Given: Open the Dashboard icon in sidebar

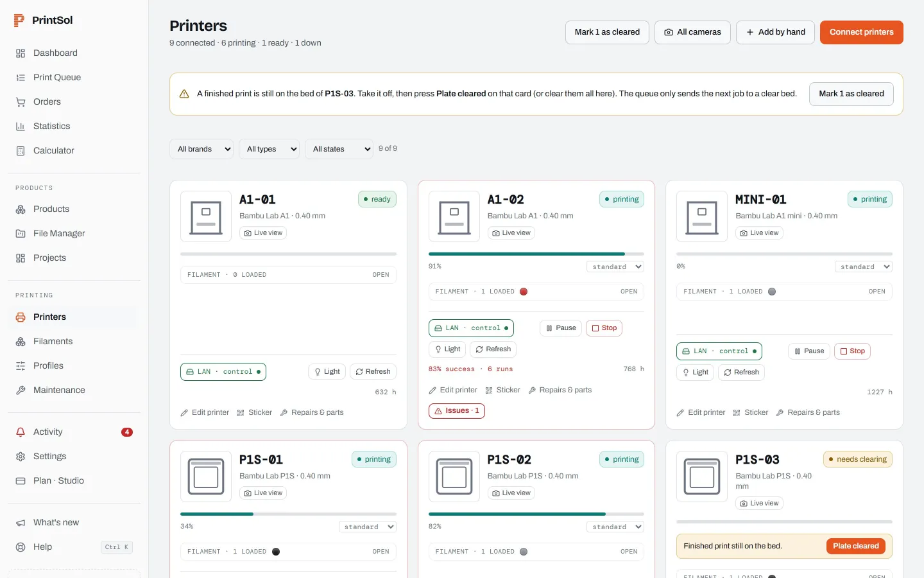Looking at the screenshot, I should coord(21,53).
